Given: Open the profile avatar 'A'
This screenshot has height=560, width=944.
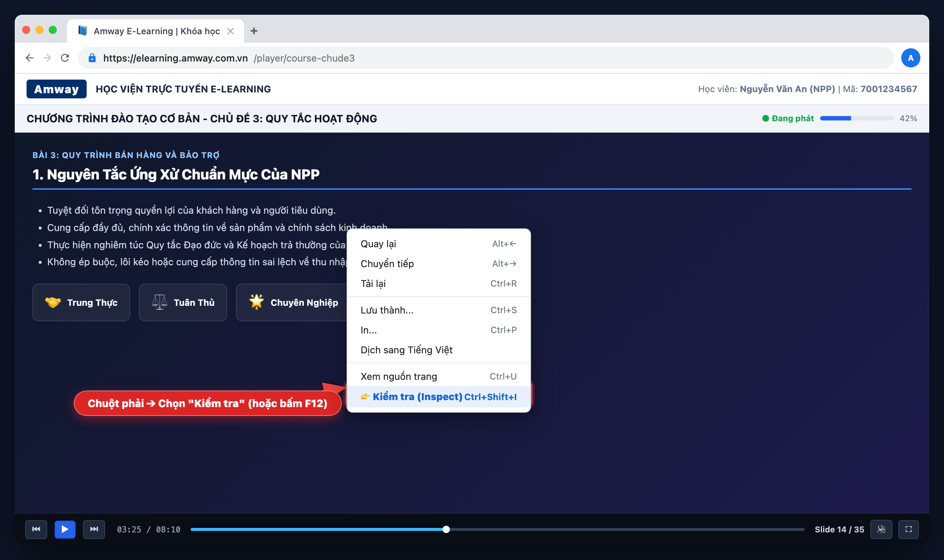Looking at the screenshot, I should click(910, 58).
